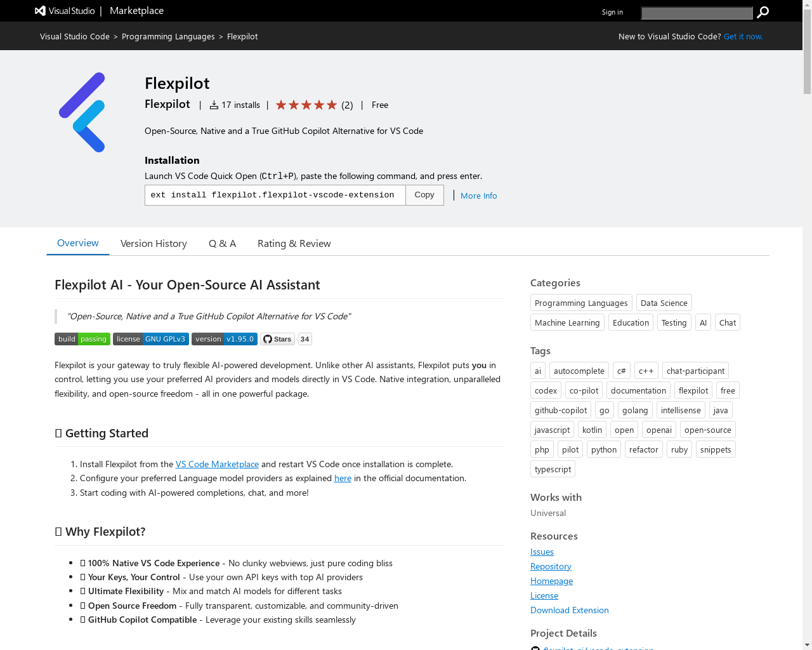Viewport: 812px width, 650px height.
Task: Click the c# tag
Action: 622,371
